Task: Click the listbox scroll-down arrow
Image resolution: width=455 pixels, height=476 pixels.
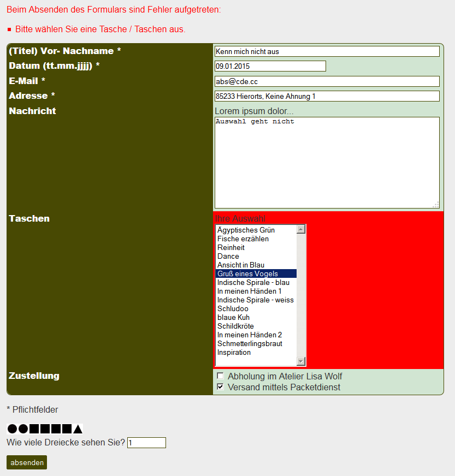Action: pyautogui.click(x=300, y=361)
